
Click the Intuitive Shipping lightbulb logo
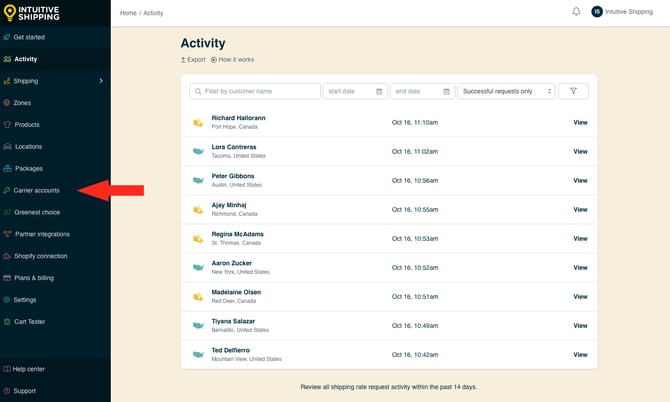(x=9, y=13)
